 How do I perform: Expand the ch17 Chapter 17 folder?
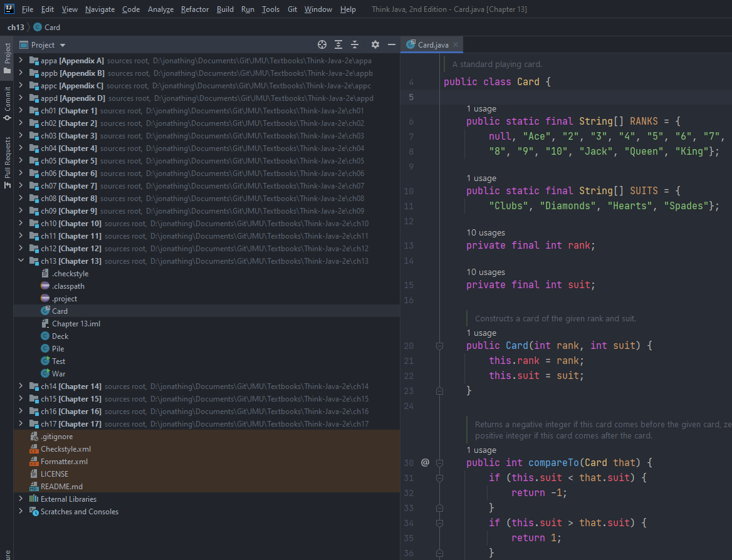(x=21, y=423)
